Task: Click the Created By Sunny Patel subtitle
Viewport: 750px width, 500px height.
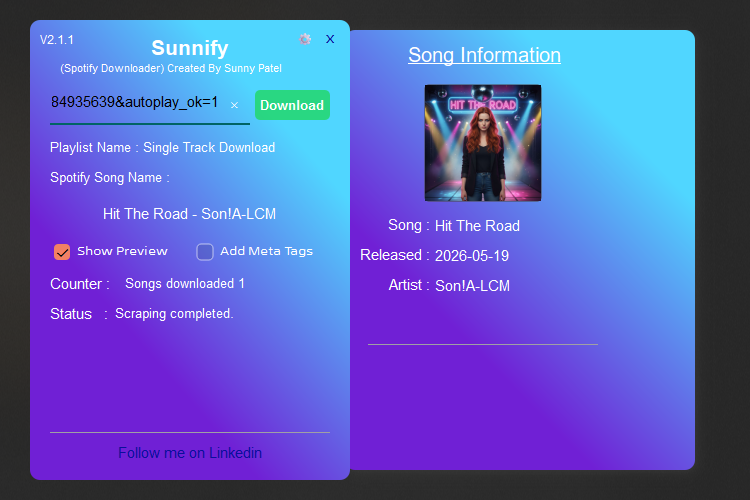Action: (171, 68)
